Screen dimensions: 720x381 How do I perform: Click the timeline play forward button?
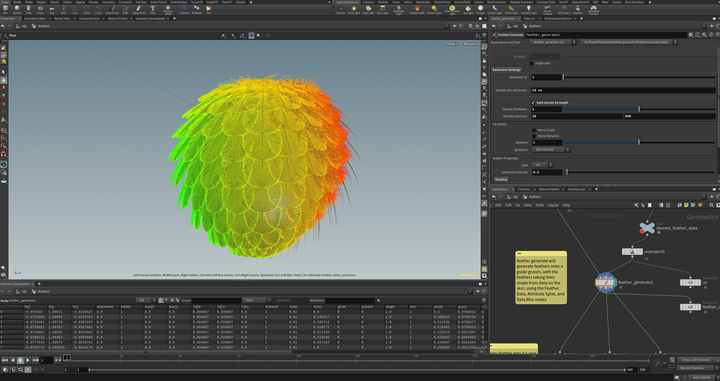pyautogui.click(x=28, y=360)
